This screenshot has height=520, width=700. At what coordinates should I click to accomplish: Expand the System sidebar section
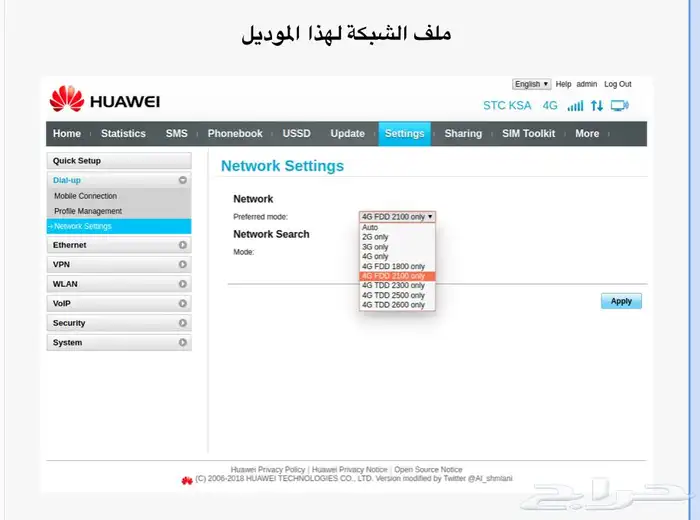(x=119, y=342)
